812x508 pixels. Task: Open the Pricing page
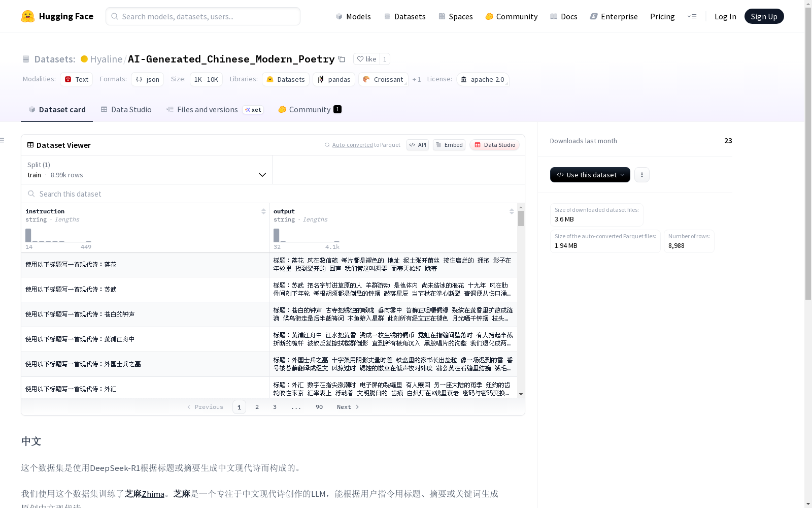(x=662, y=16)
